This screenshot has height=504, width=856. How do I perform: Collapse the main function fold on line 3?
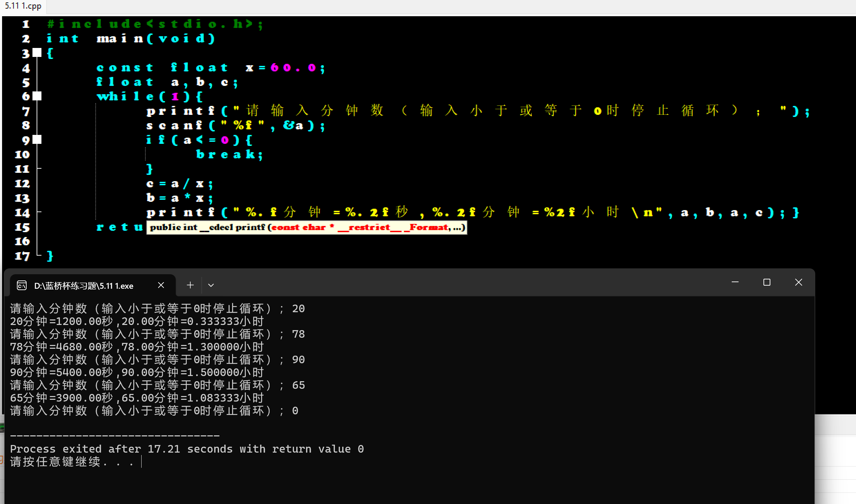click(x=37, y=53)
